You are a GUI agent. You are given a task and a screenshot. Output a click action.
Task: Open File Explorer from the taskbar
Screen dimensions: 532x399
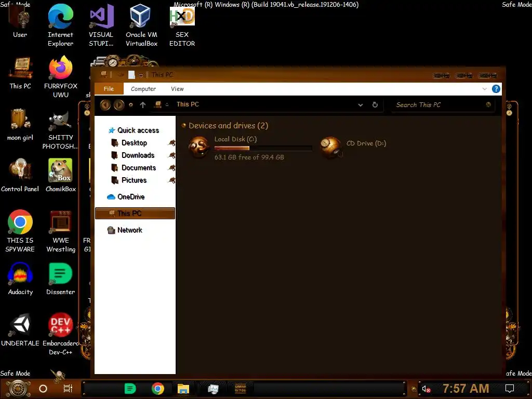[183, 389]
